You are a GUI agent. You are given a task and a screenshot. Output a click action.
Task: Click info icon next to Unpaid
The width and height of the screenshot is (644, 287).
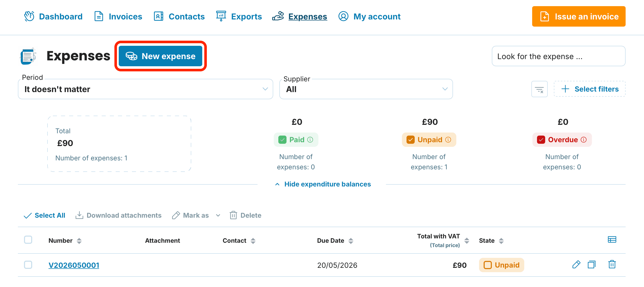tap(448, 140)
